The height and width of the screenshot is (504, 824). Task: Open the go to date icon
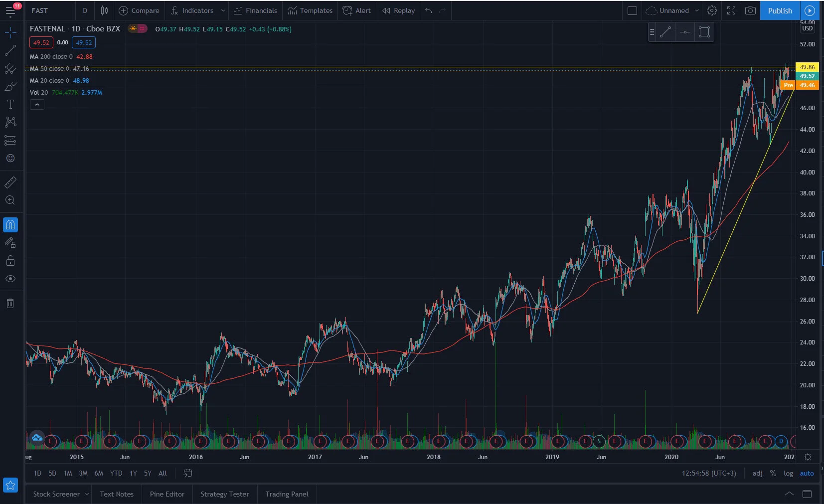[x=187, y=473]
